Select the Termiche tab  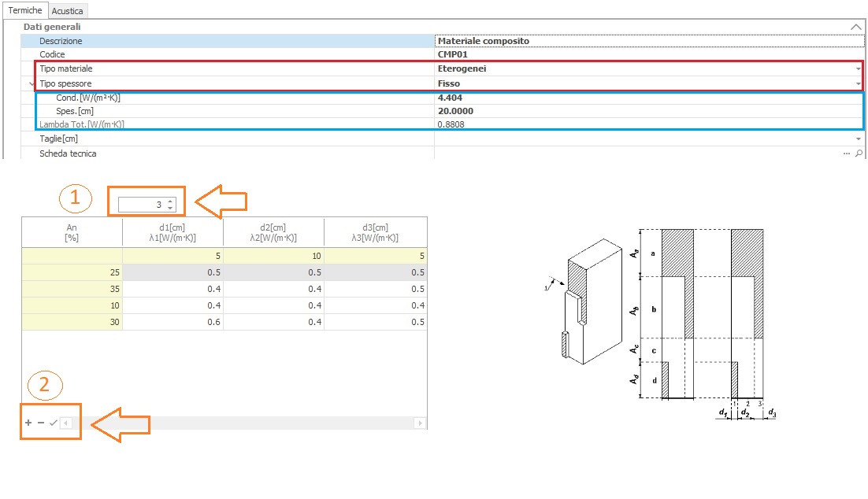24,10
